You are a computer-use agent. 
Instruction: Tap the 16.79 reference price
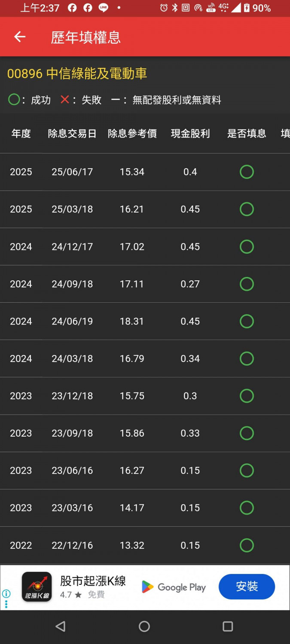pos(132,358)
